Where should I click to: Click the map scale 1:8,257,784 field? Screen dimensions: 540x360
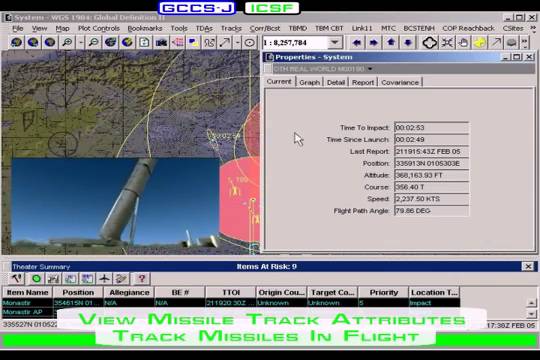click(295, 43)
